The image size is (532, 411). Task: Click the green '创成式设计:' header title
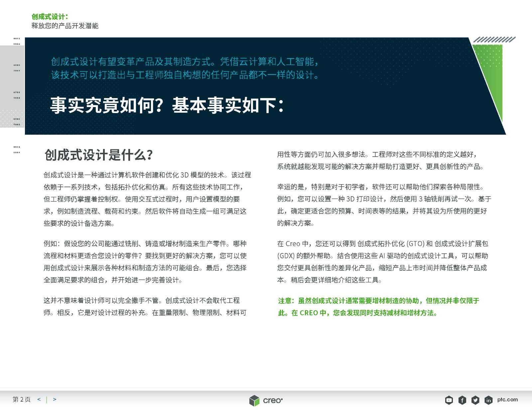coord(50,17)
